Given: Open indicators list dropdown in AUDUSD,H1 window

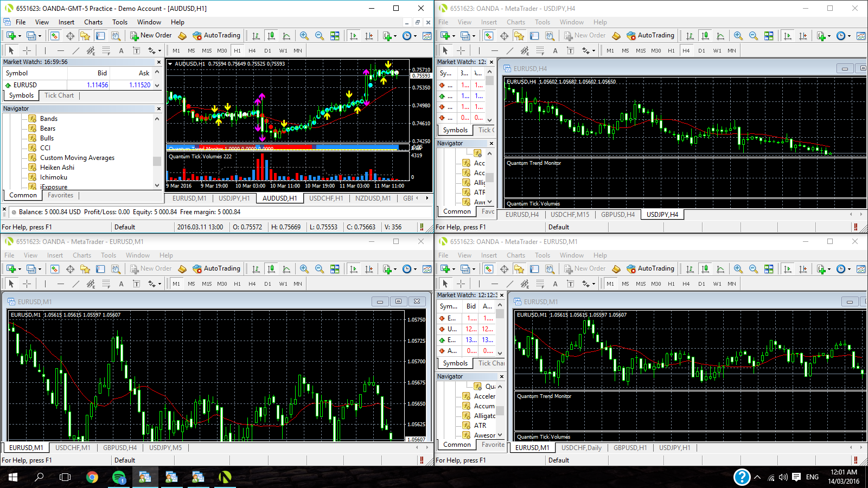Looking at the screenshot, I should 394,36.
